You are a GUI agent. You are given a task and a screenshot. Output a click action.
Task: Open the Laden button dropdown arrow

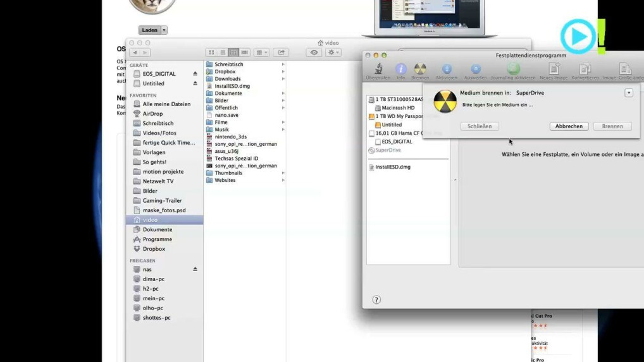tap(164, 30)
